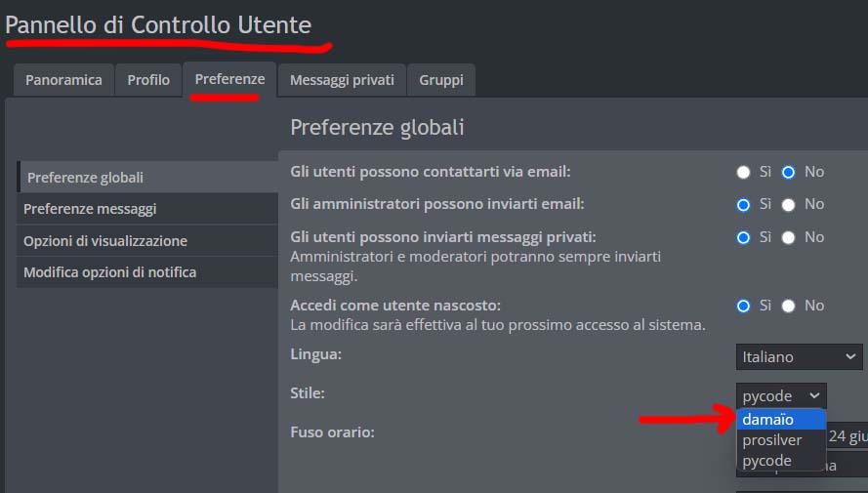The height and width of the screenshot is (493, 868).
Task: Open Modifica opzioni di notifica
Action: (x=109, y=271)
